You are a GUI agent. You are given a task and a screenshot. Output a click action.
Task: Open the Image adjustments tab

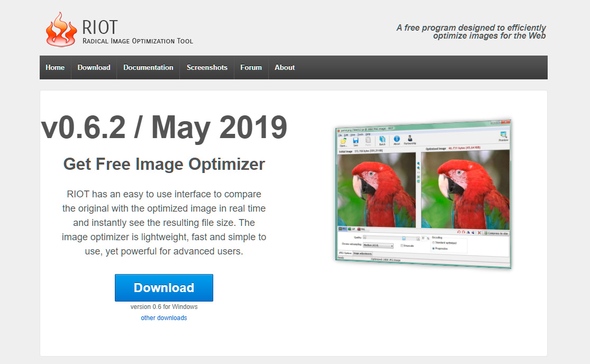[x=362, y=253]
